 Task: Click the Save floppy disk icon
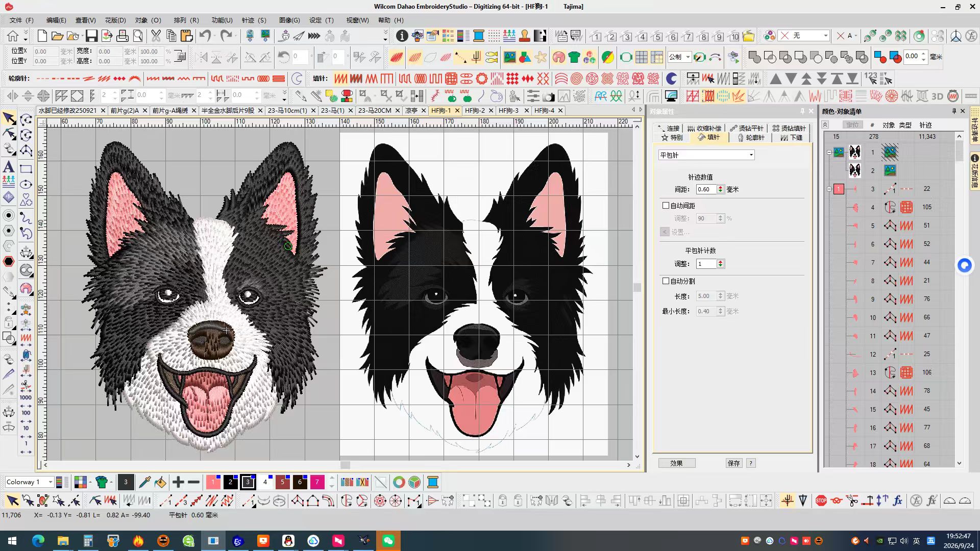[91, 36]
